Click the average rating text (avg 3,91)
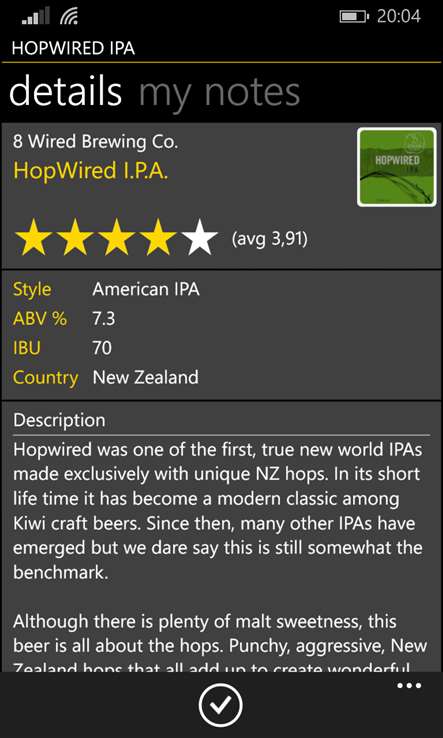Image resolution: width=443 pixels, height=738 pixels. pos(270,239)
